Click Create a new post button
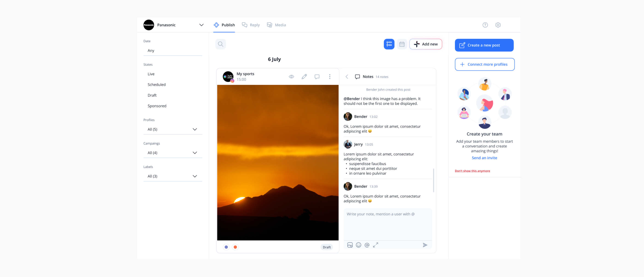Image resolution: width=644 pixels, height=277 pixels. [484, 45]
